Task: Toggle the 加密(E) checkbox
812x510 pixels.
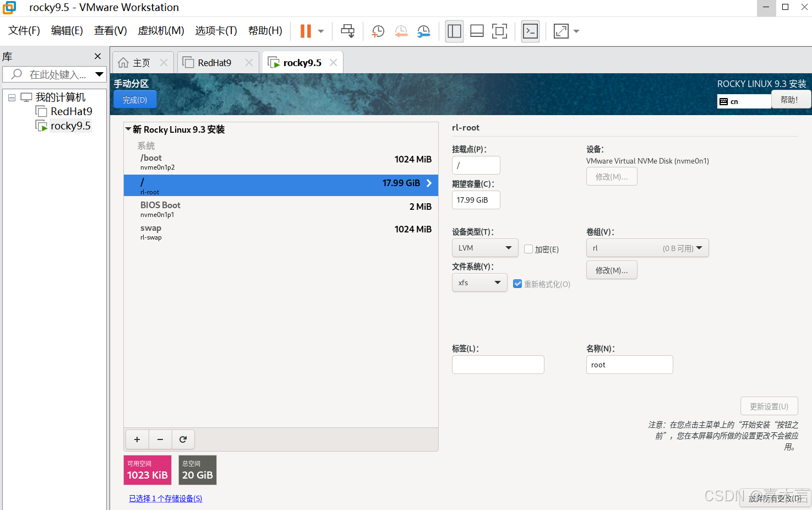Action: pyautogui.click(x=528, y=249)
